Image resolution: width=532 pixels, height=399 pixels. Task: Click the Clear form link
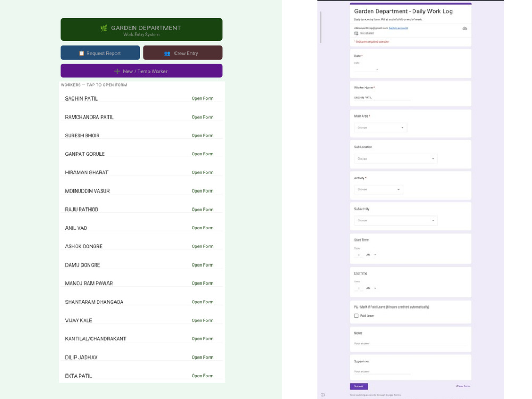click(463, 386)
